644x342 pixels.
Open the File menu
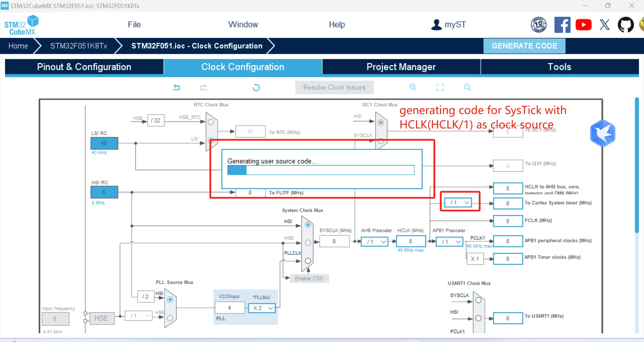(x=134, y=24)
